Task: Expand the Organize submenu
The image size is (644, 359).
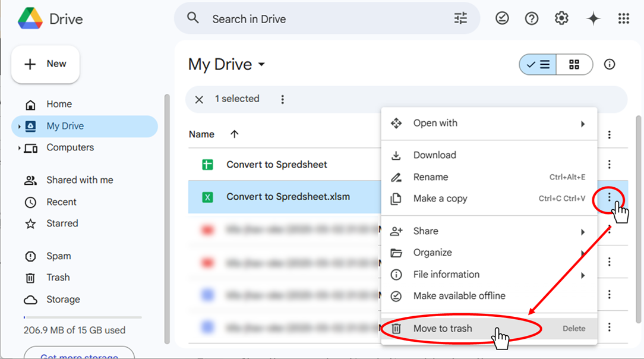Action: pos(489,253)
